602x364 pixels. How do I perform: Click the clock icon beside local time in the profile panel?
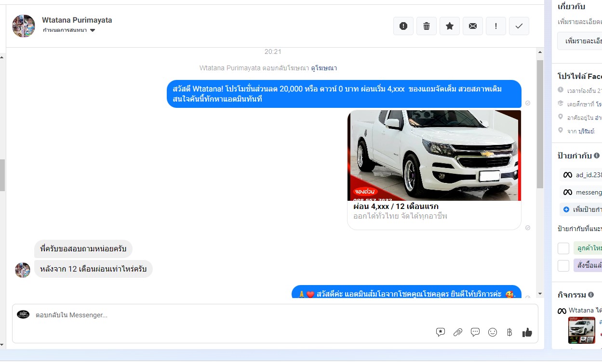coord(561,90)
